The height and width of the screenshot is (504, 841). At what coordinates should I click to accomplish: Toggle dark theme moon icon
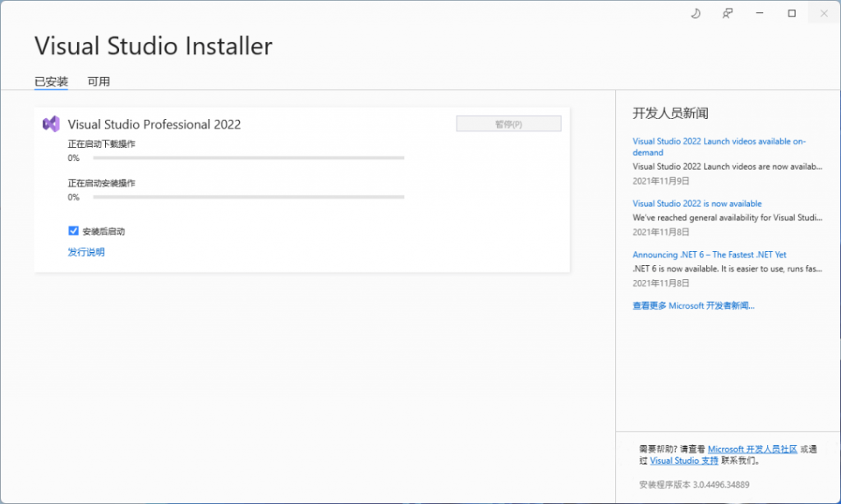(695, 13)
